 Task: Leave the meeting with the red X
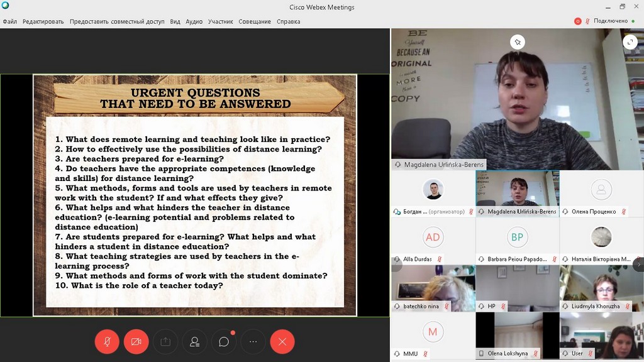coord(282,342)
